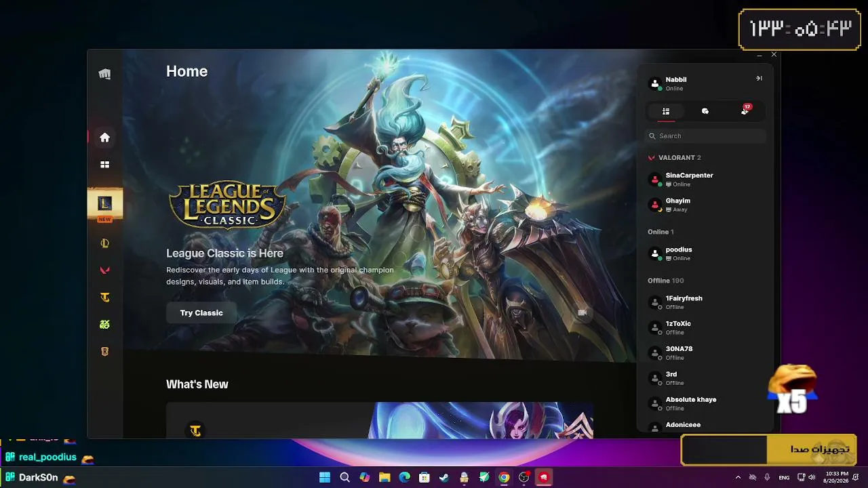Switch the ENG input language
Viewport: 868px width, 488px height.
pos(784,477)
